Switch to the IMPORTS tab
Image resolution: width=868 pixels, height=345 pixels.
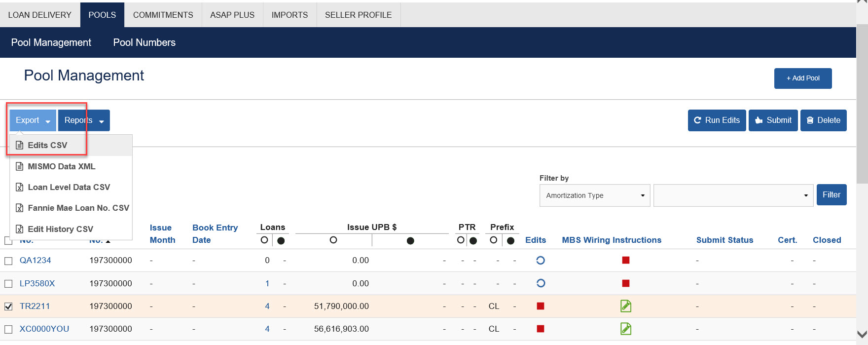click(x=289, y=15)
